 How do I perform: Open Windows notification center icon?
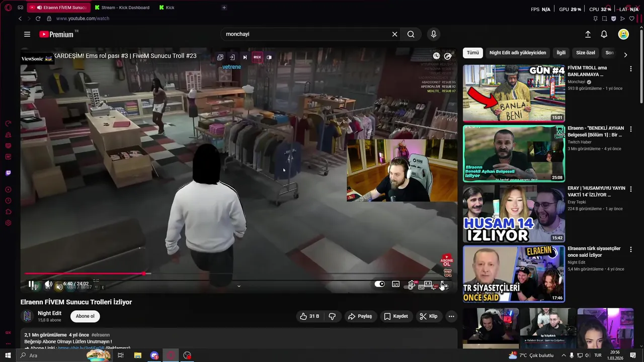633,355
